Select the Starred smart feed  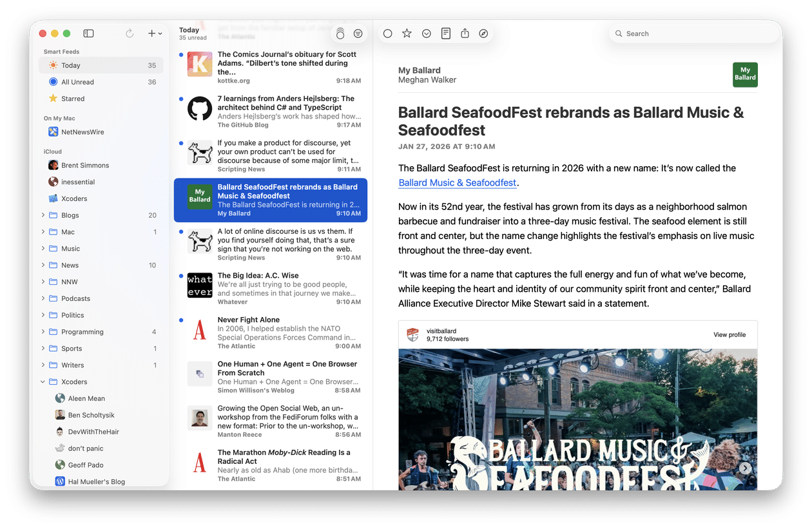(72, 99)
